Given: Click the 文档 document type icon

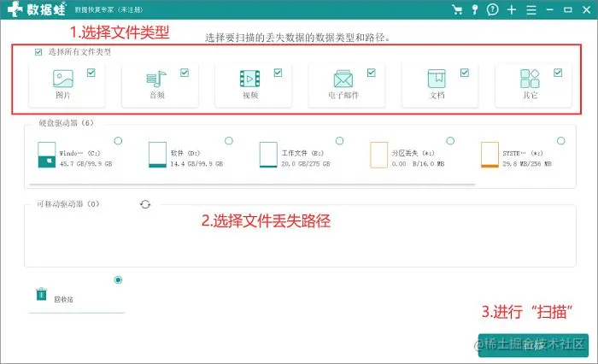Looking at the screenshot, I should [437, 79].
